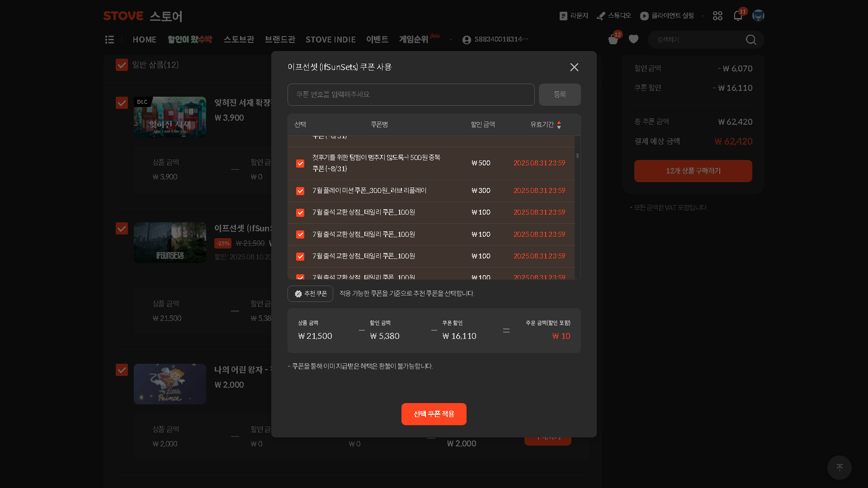Image resolution: width=868 pixels, height=488 pixels.
Task: Open the wishlist heart icon
Action: 633,39
